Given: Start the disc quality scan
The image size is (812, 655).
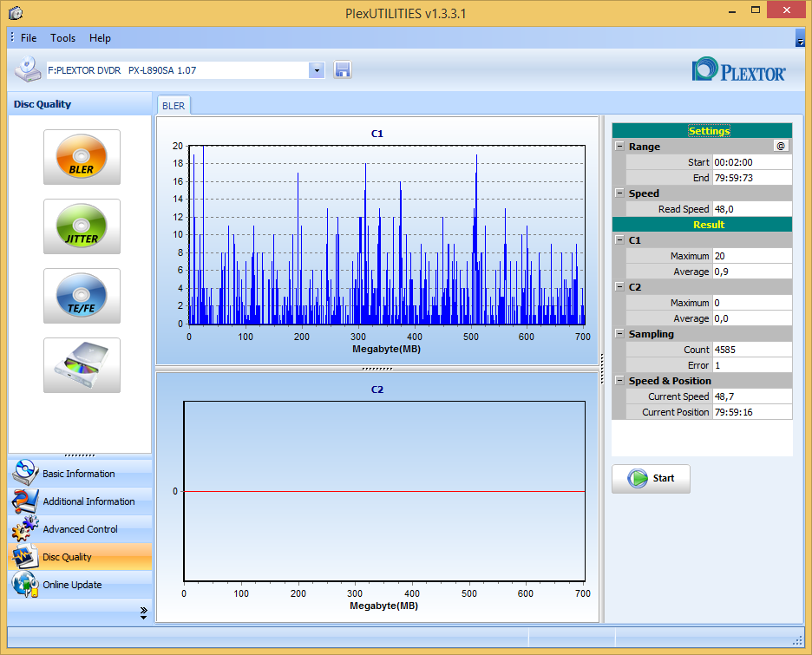Looking at the screenshot, I should (651, 478).
